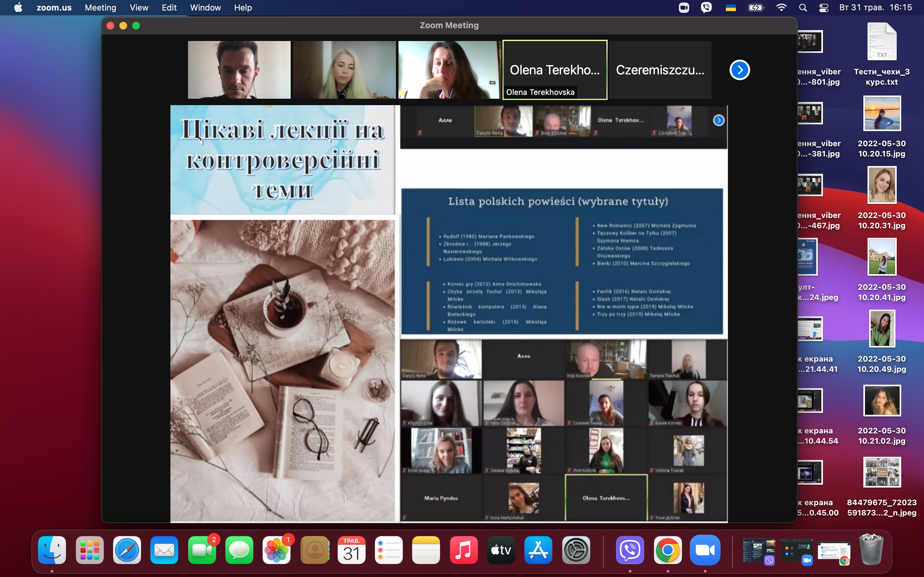The width and height of the screenshot is (924, 577).
Task: Open Control Center toggles in menu bar
Action: point(824,8)
